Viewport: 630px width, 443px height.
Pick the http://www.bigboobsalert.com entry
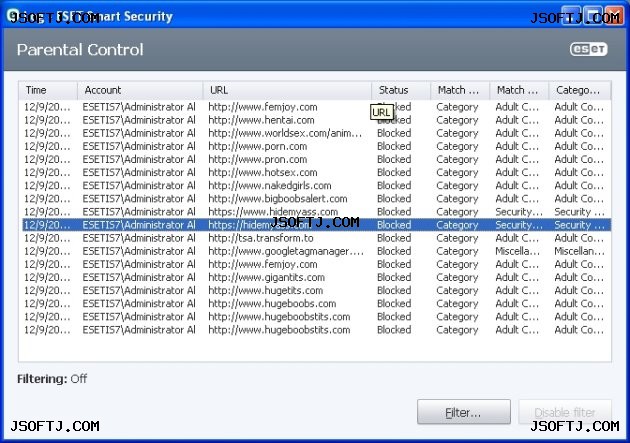tap(317, 199)
